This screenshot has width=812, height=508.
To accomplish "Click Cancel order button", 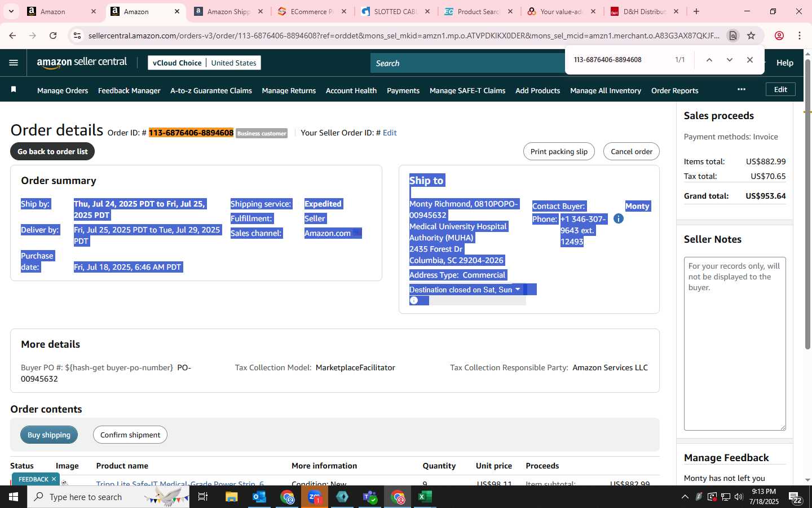I will [x=632, y=151].
